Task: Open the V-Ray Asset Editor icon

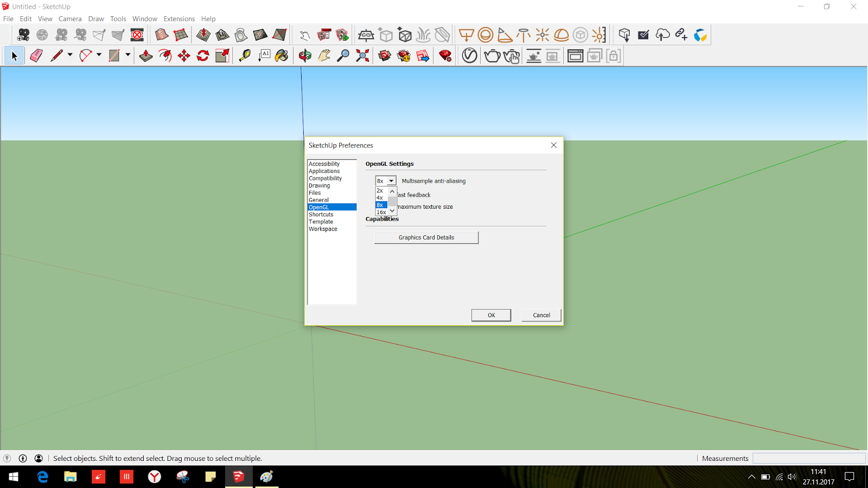Action: pos(470,55)
